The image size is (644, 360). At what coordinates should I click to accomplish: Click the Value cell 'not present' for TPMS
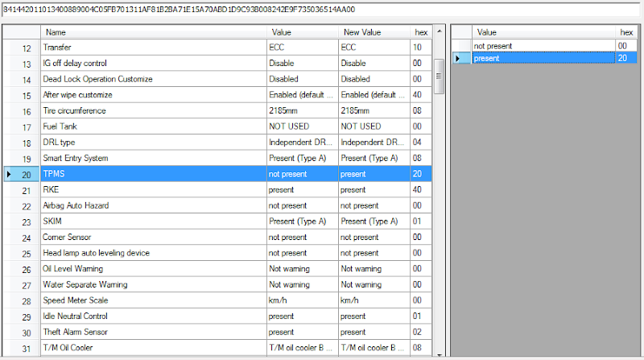[303, 174]
